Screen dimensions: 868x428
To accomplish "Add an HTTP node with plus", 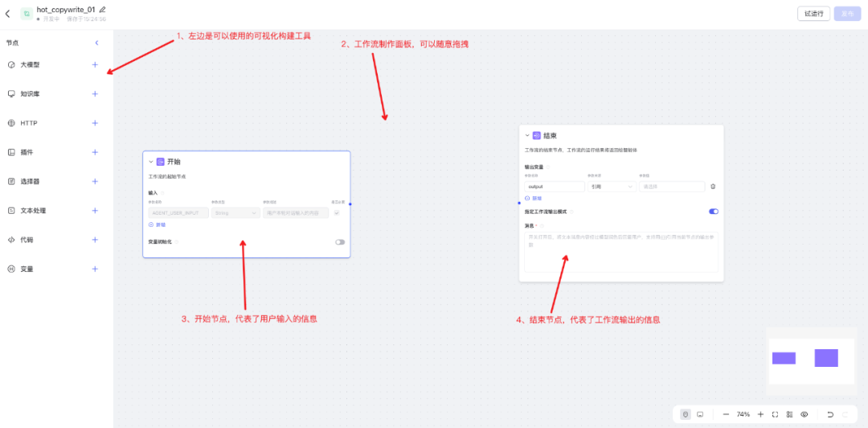I will [95, 123].
